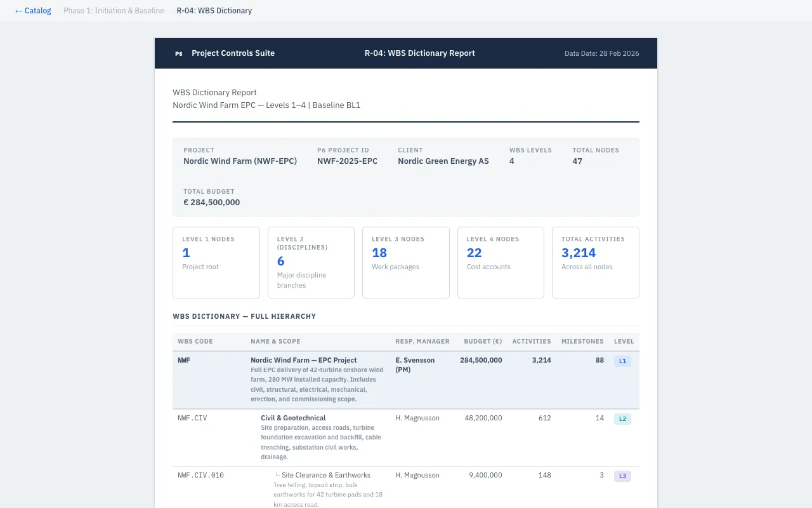Click the Activities column header

[532, 342]
